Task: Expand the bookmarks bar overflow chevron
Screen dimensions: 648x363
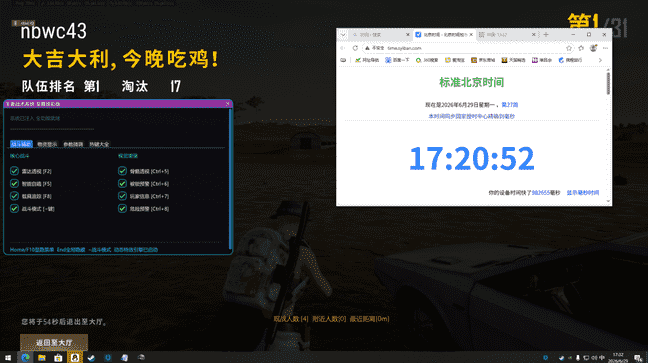Action: 600,60
